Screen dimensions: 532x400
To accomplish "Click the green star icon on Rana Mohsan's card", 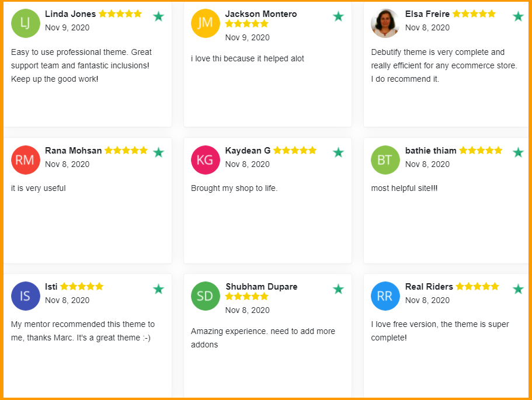I will point(158,152).
